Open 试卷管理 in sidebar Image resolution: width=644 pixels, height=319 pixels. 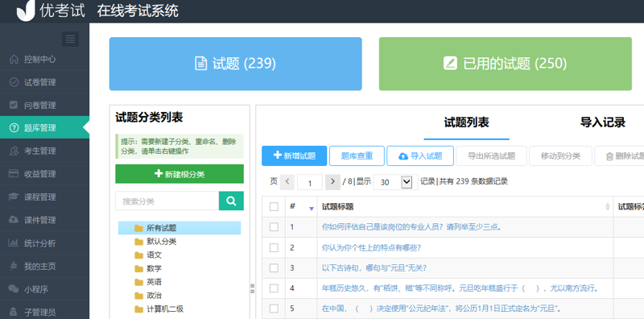tap(44, 82)
